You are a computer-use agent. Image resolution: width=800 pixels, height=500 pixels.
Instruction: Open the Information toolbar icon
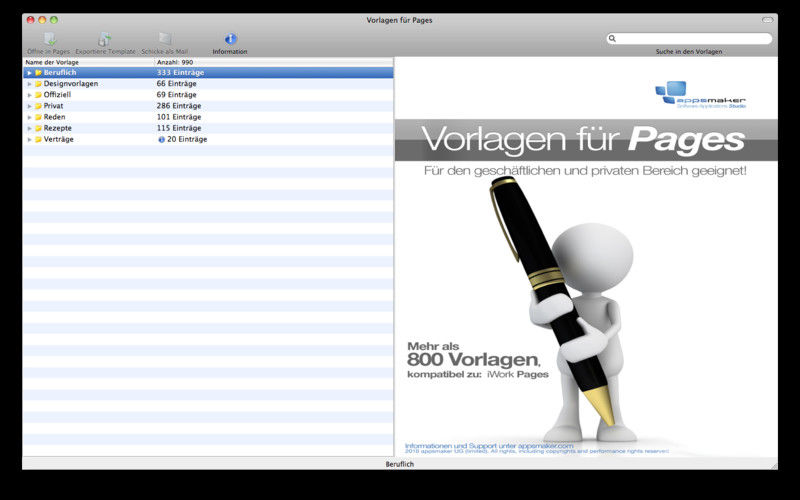230,39
